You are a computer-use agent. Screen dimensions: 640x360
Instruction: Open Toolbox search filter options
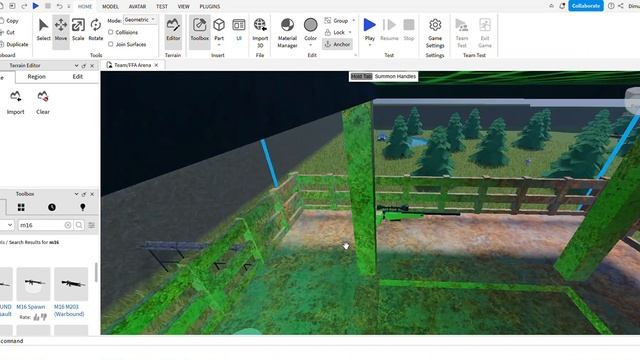[92, 225]
